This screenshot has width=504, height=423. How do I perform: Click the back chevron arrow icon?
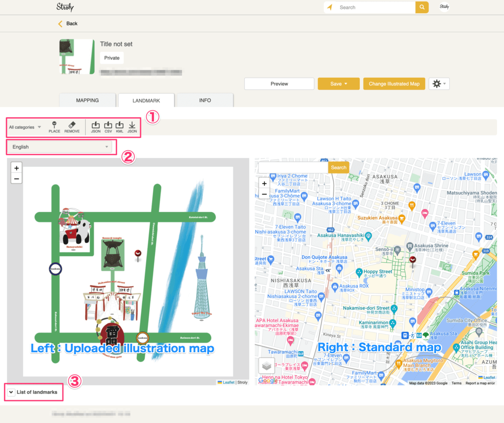60,24
